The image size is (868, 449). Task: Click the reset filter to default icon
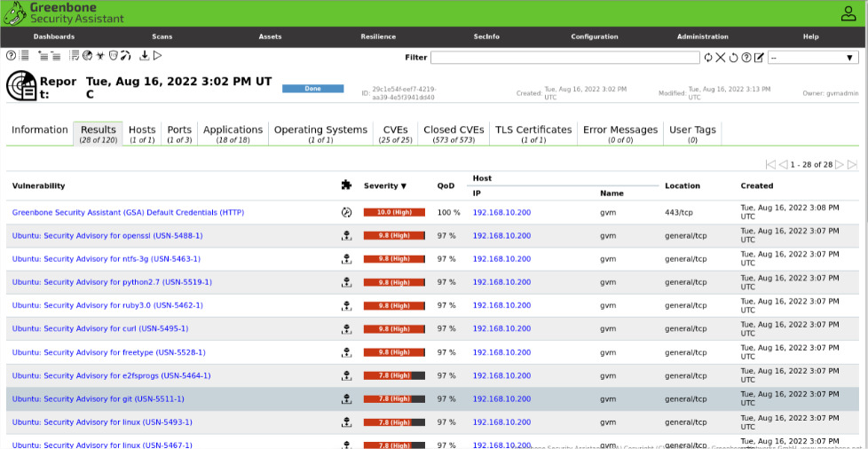[733, 58]
